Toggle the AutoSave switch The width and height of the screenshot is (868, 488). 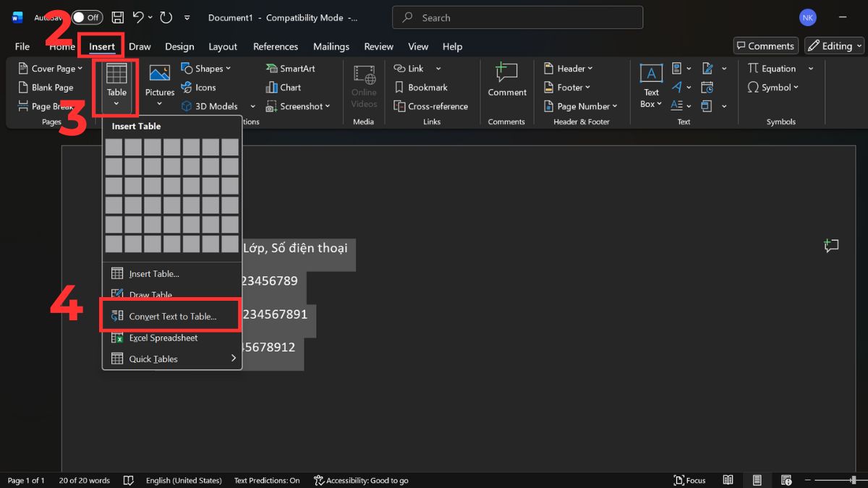tap(87, 17)
